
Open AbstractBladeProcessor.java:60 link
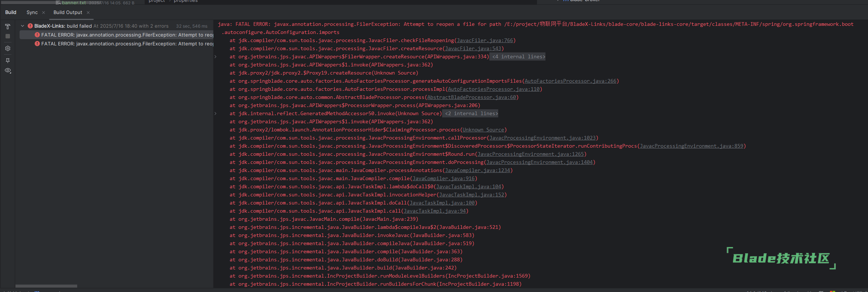471,97
